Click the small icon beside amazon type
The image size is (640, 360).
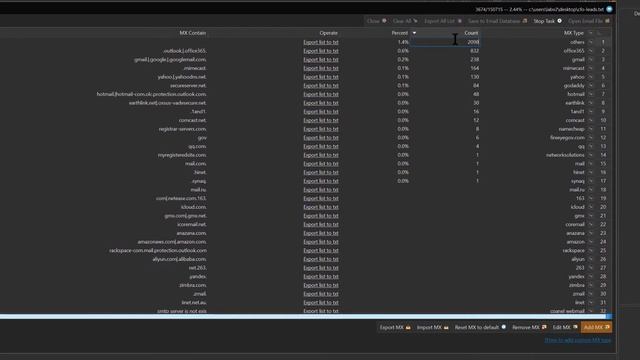coord(590,242)
